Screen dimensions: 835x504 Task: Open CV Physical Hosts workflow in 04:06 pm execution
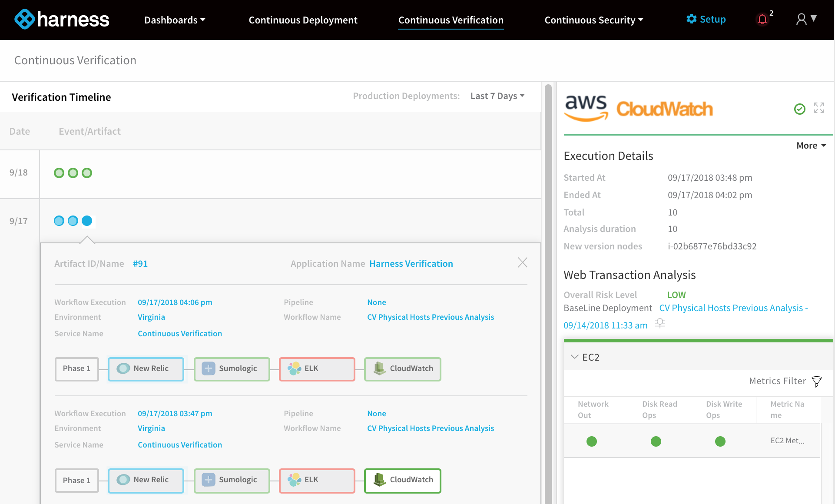tap(431, 317)
